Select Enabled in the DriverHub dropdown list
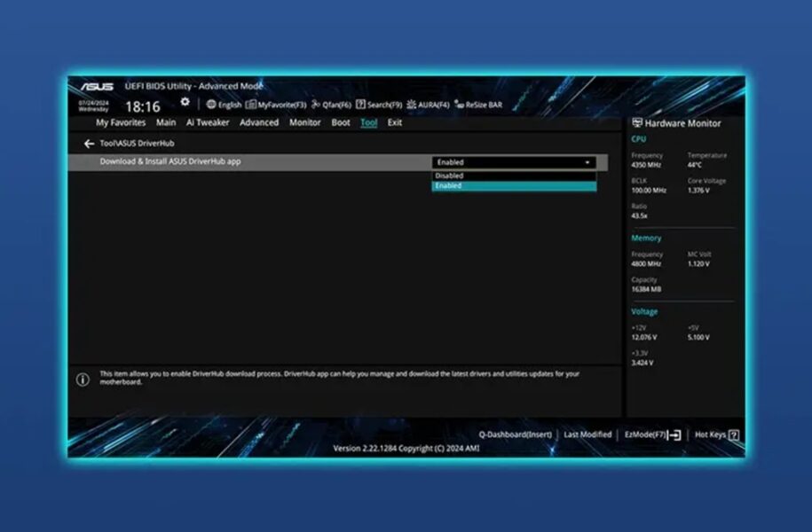The width and height of the screenshot is (812, 532). [449, 186]
